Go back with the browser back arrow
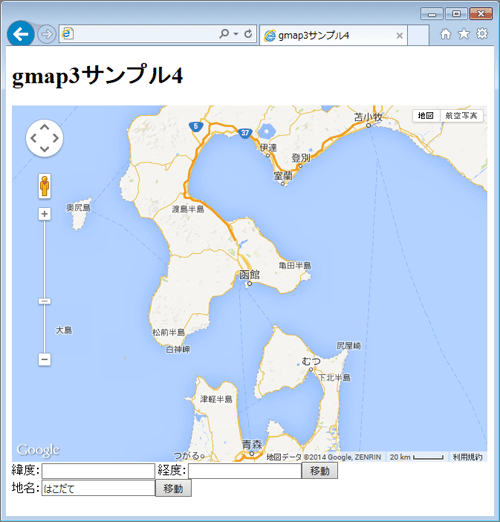 pyautogui.click(x=21, y=34)
